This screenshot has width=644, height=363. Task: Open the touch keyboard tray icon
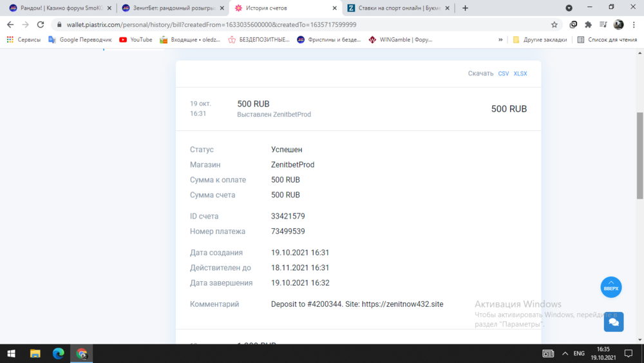coord(548,353)
